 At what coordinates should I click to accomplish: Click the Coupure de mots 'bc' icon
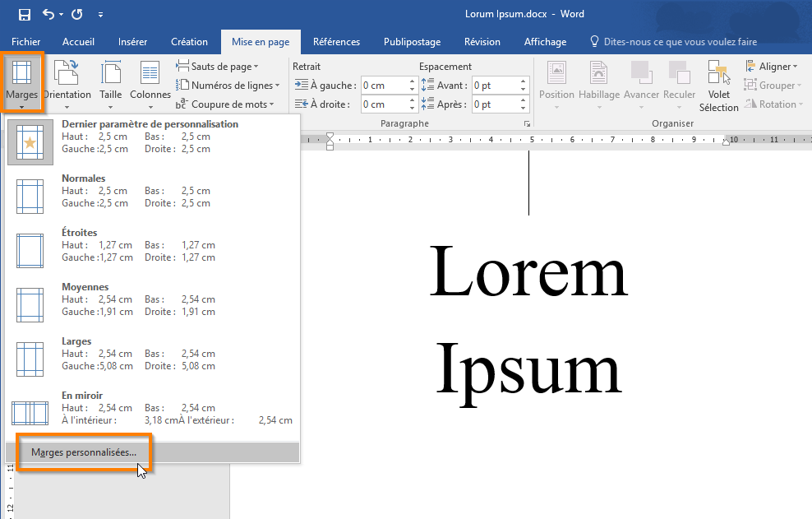click(x=182, y=104)
